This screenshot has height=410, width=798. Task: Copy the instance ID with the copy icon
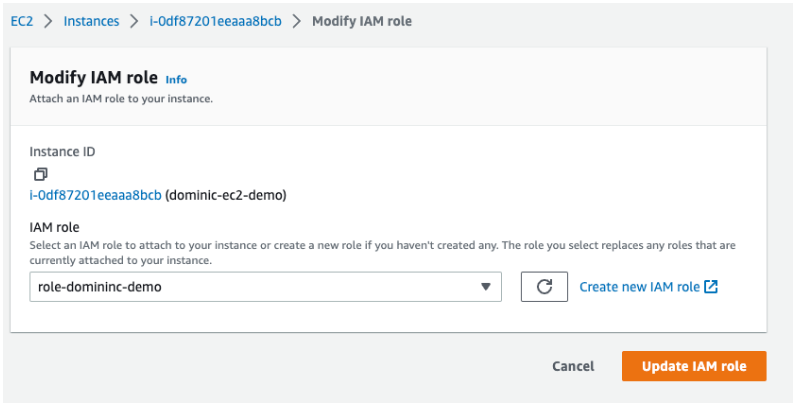tap(40, 173)
